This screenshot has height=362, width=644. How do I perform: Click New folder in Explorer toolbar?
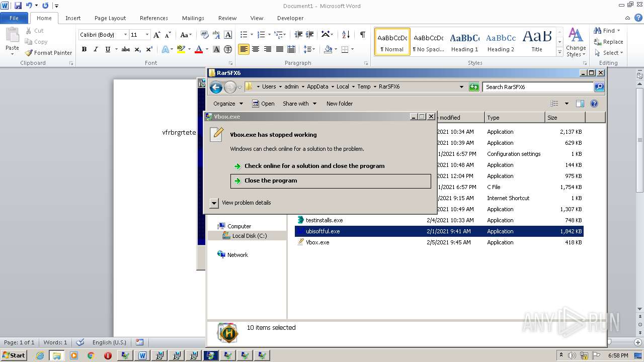point(340,104)
